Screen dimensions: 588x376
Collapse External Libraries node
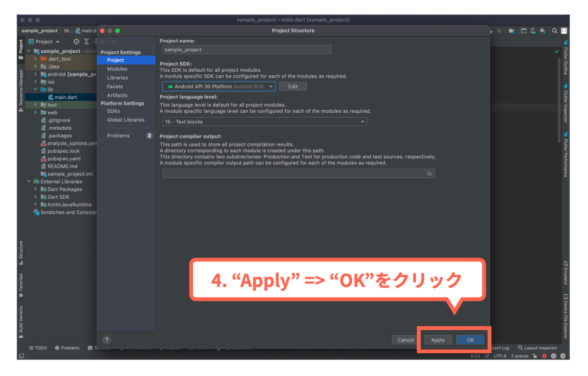click(x=29, y=181)
